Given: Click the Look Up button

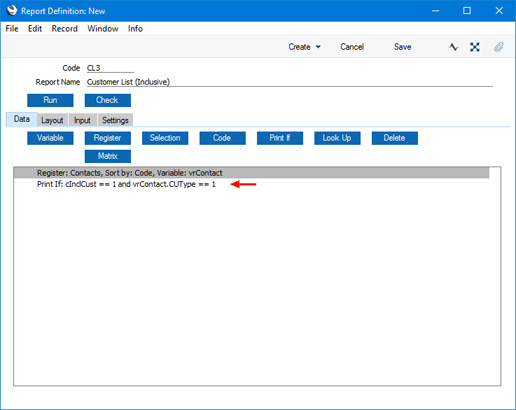Looking at the screenshot, I should 337,138.
